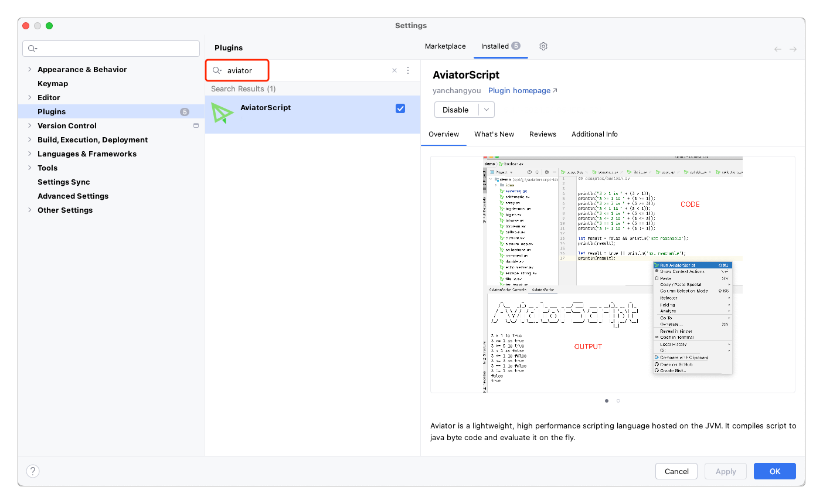Click the plugin screenshot preview

click(613, 274)
